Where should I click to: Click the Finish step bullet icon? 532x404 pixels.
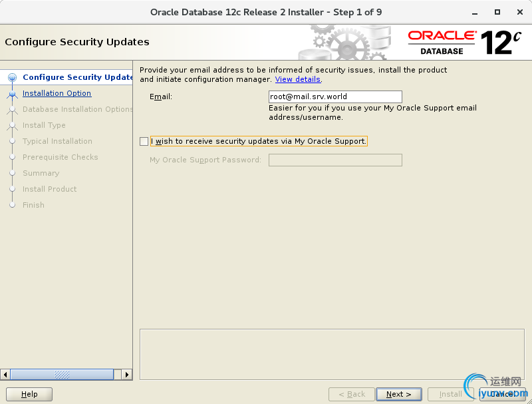click(12, 205)
